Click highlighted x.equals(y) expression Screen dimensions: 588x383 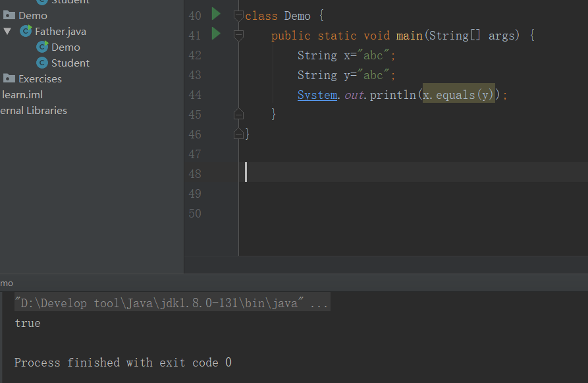(459, 93)
